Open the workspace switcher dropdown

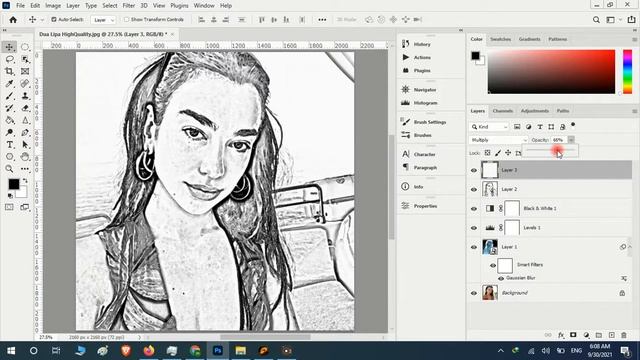pos(613,20)
